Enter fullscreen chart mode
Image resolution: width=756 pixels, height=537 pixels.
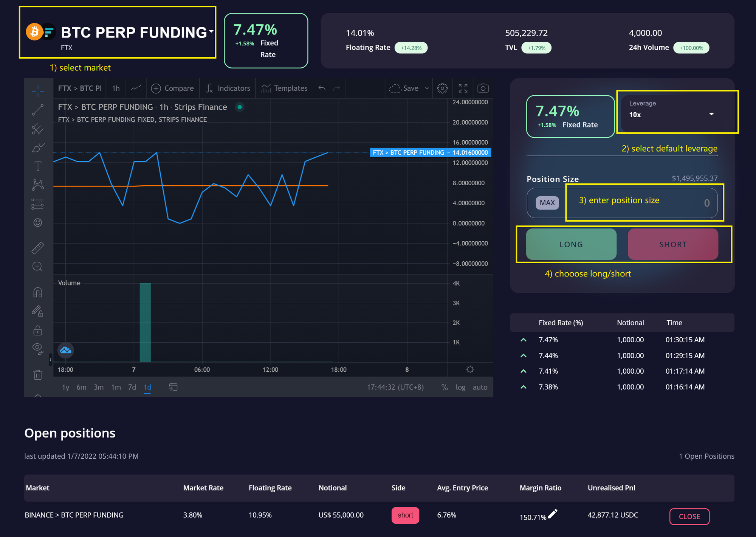pos(463,88)
